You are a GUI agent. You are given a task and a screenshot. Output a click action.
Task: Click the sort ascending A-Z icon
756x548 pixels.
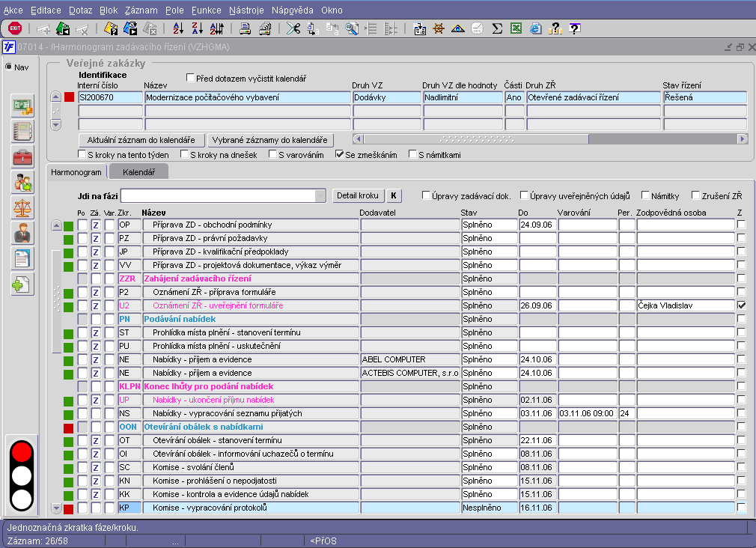pos(178,29)
